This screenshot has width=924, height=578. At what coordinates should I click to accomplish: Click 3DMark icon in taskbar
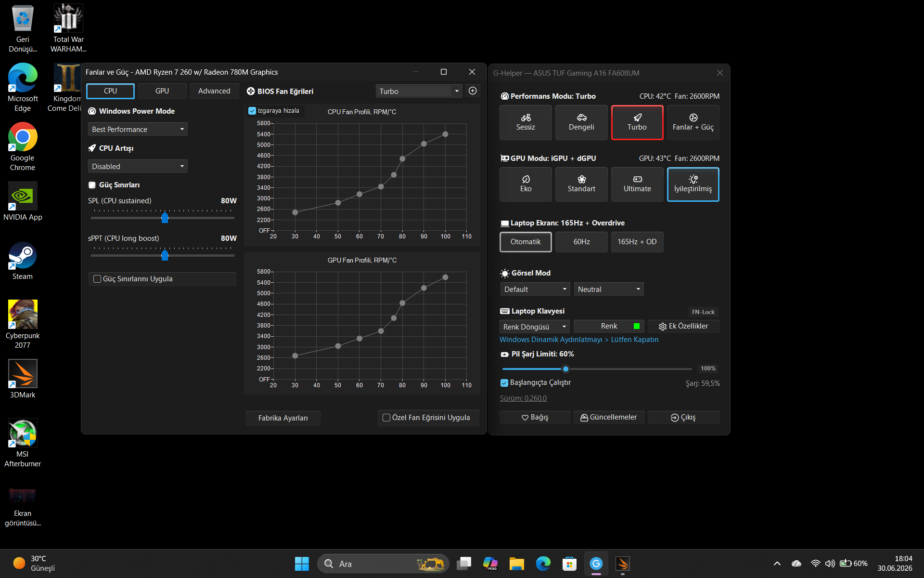point(623,564)
